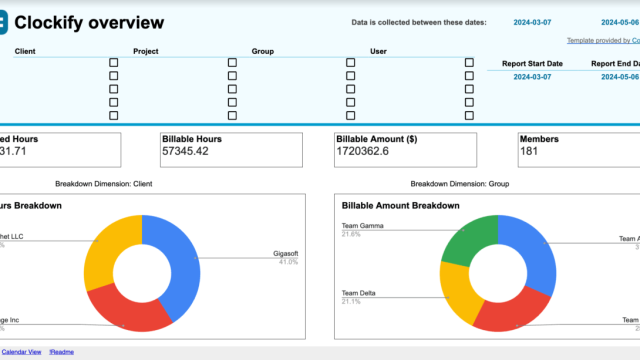Select the Clockify overview title
The width and height of the screenshot is (640, 360).
click(x=89, y=22)
